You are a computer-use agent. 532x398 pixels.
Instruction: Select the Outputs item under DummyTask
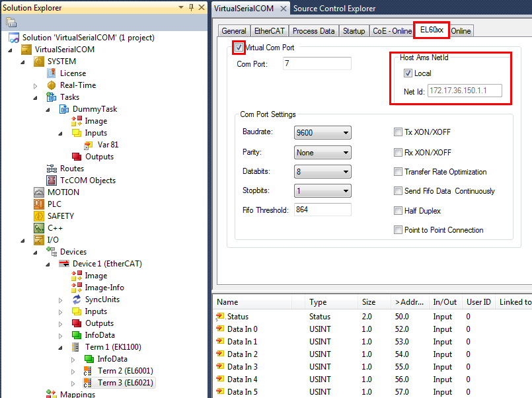pos(99,157)
